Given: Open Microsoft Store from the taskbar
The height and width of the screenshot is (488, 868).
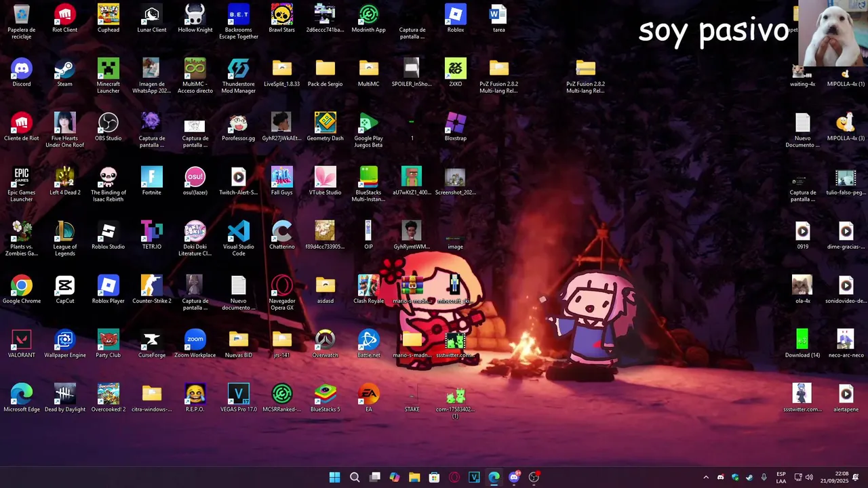Looking at the screenshot, I should 434,477.
